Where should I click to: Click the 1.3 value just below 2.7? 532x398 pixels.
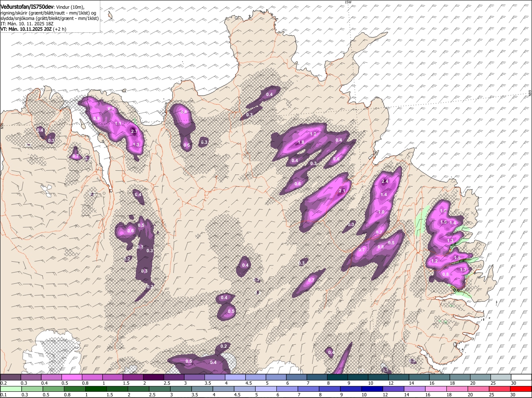pyautogui.click(x=136, y=145)
